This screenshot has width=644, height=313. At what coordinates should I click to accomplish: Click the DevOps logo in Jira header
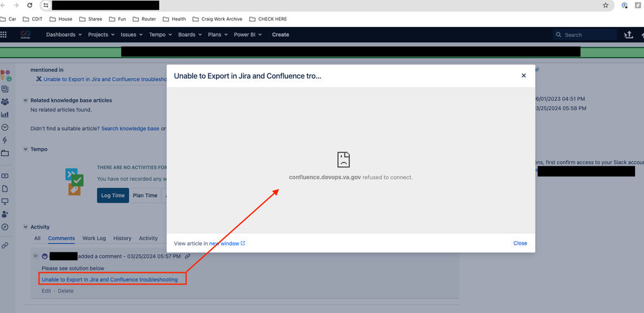click(x=26, y=35)
